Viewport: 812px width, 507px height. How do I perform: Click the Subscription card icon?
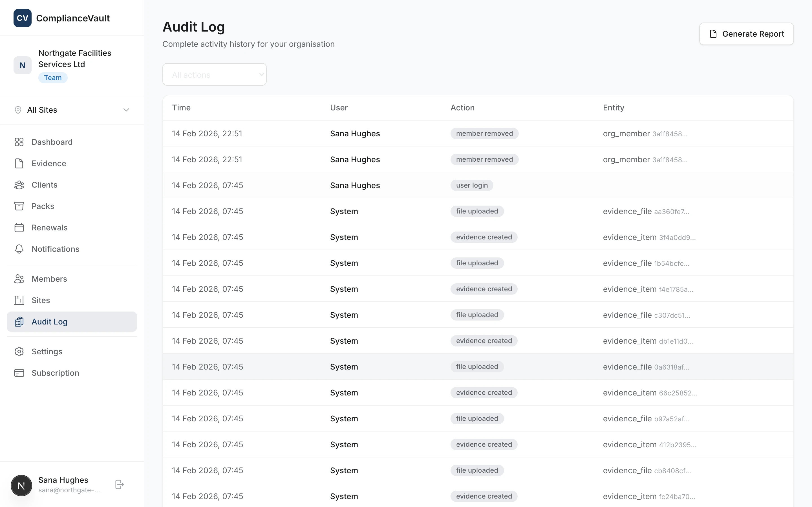coord(19,373)
